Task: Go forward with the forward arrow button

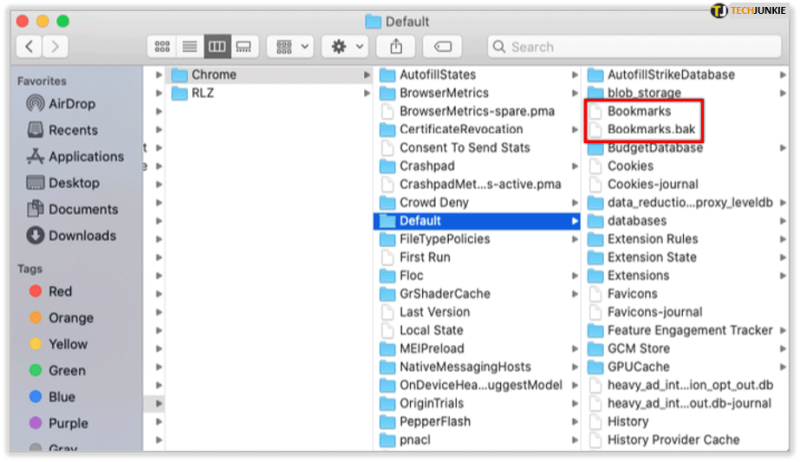Action: [55, 47]
